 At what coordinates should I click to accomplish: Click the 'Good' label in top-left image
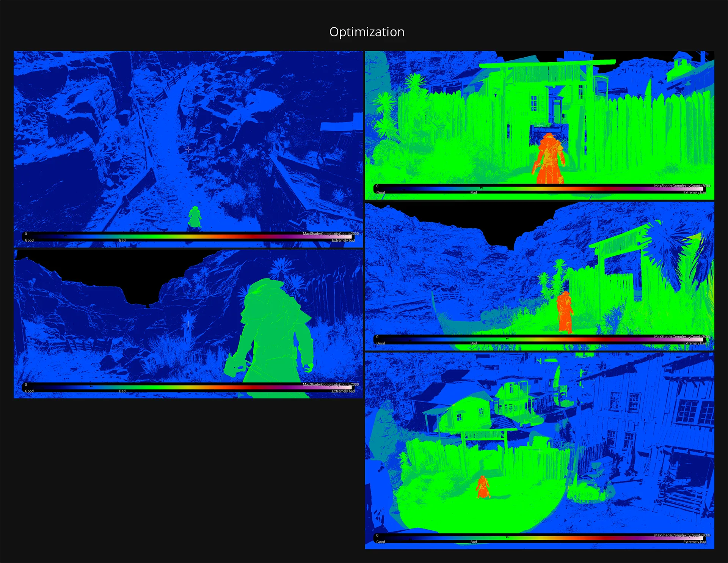pyautogui.click(x=29, y=241)
